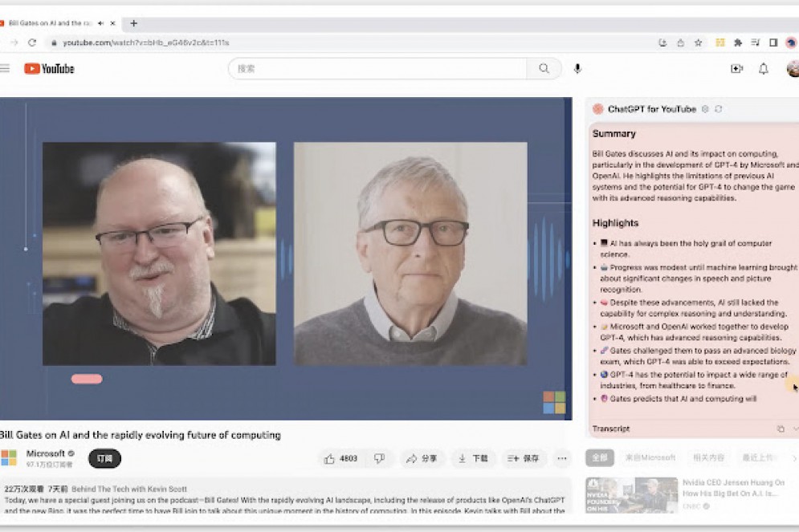Viewport: 799px width, 532px height.
Task: Bookmark this page with the star icon
Action: click(699, 43)
